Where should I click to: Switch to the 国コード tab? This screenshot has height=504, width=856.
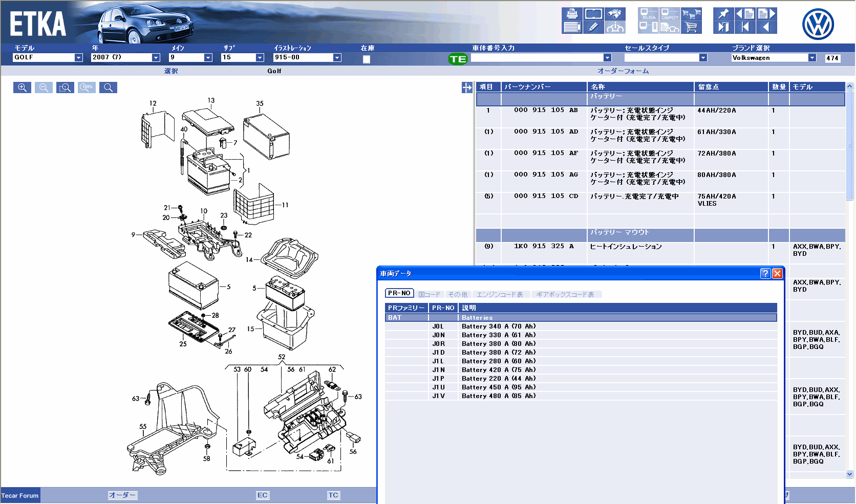coord(430,294)
